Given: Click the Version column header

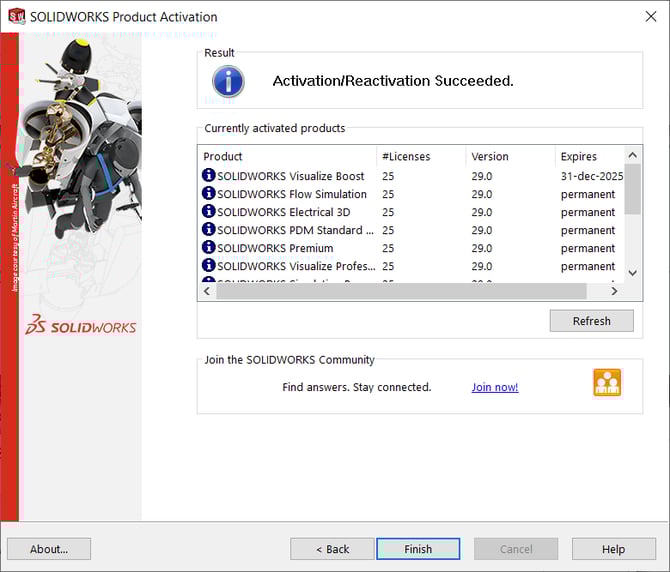Looking at the screenshot, I should tap(510, 156).
